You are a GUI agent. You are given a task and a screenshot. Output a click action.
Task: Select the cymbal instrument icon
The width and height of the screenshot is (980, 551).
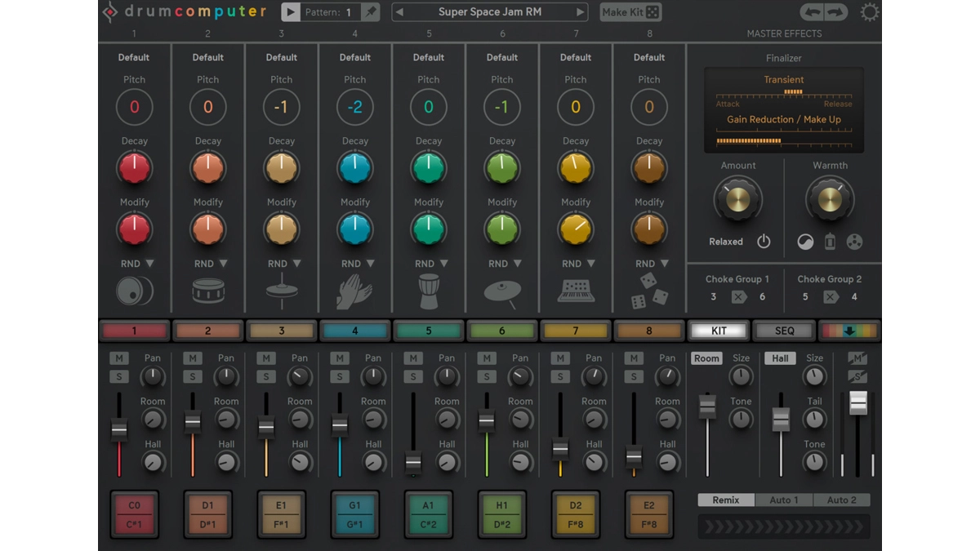click(502, 293)
